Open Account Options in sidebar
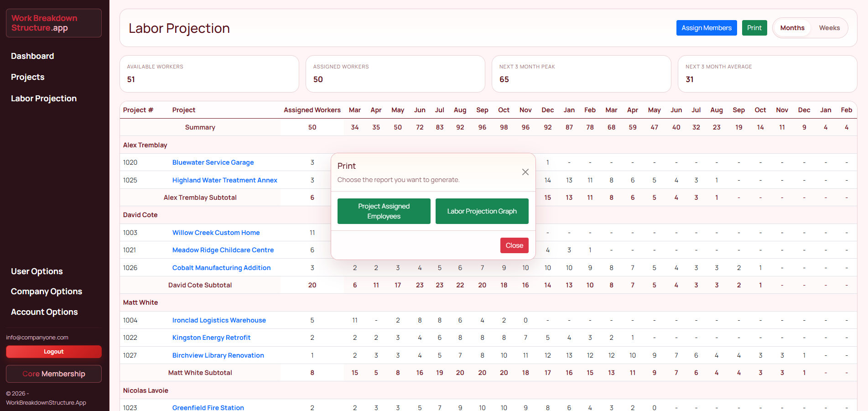This screenshot has height=411, width=868. [44, 312]
